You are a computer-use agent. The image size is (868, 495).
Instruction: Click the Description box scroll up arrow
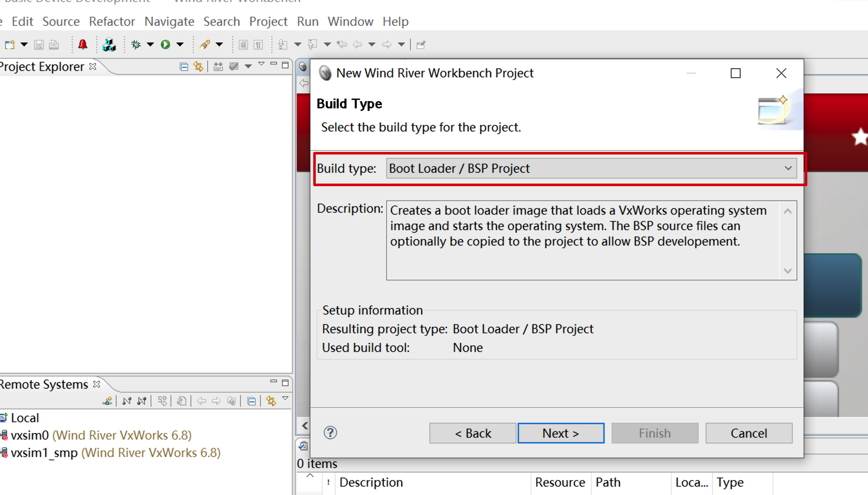(788, 211)
